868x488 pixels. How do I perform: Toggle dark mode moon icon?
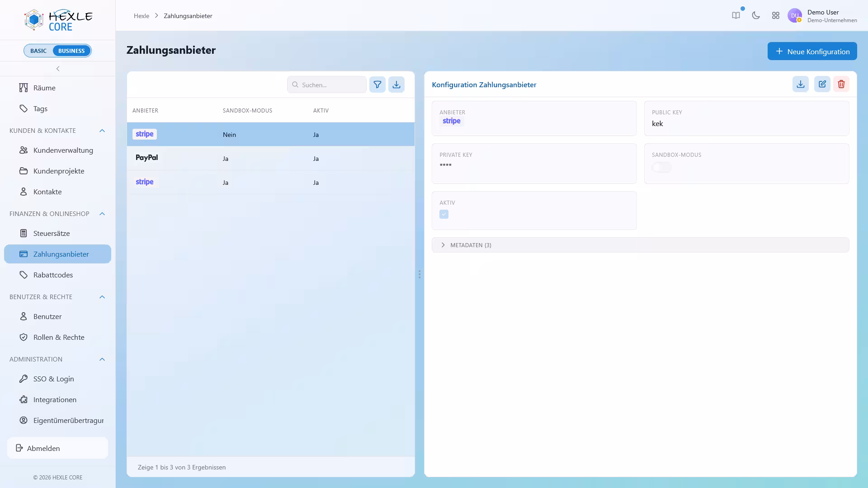coord(756,15)
